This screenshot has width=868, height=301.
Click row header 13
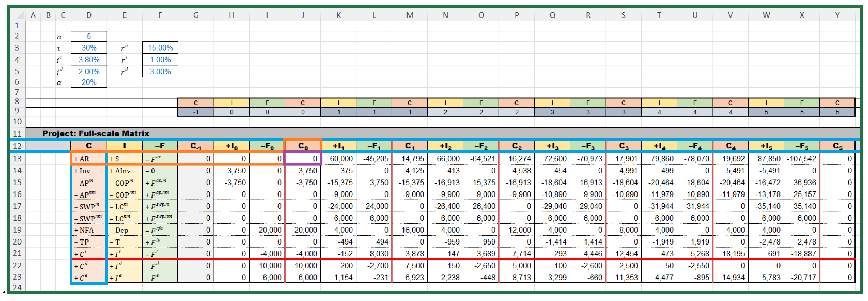pos(17,159)
